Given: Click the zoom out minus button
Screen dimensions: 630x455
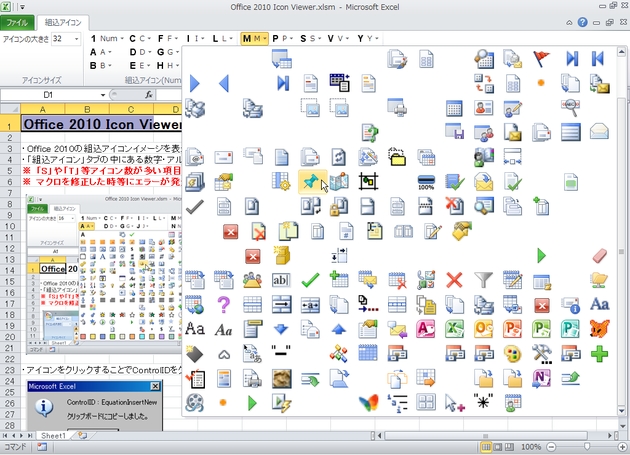Looking at the screenshot, I should pyautogui.click(x=551, y=447).
